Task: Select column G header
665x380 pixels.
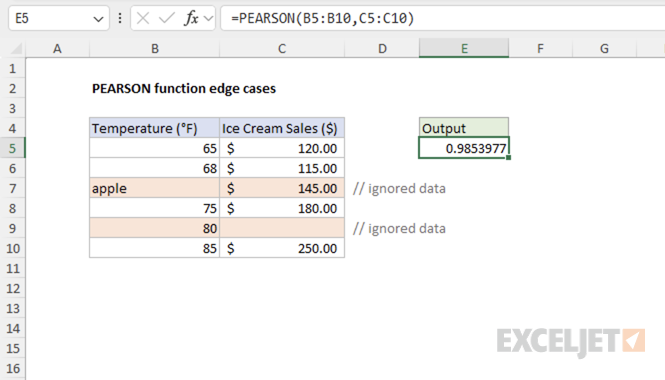Action: (x=604, y=48)
